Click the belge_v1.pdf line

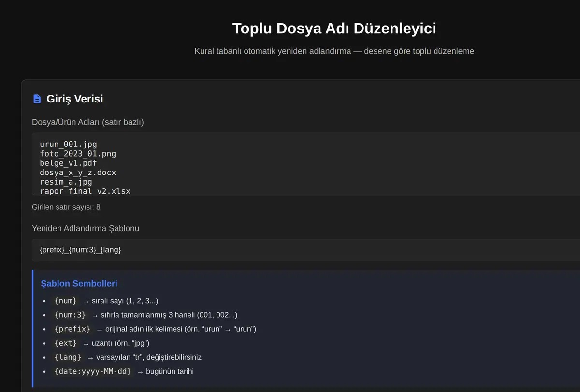coord(68,163)
